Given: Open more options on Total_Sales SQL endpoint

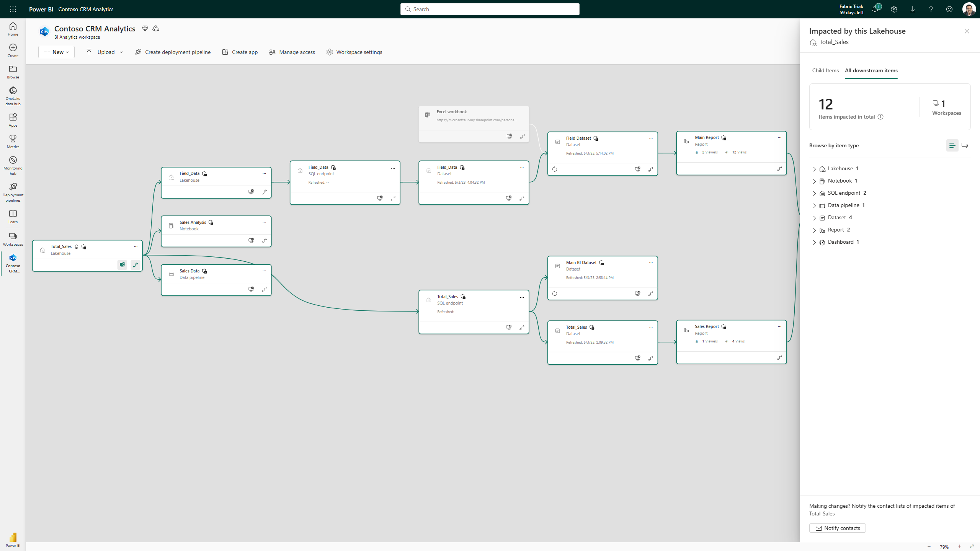Looking at the screenshot, I should 522,297.
